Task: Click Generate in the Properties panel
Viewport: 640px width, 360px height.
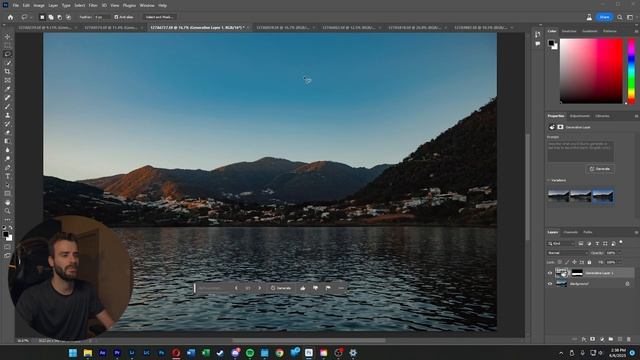Action: pos(600,169)
